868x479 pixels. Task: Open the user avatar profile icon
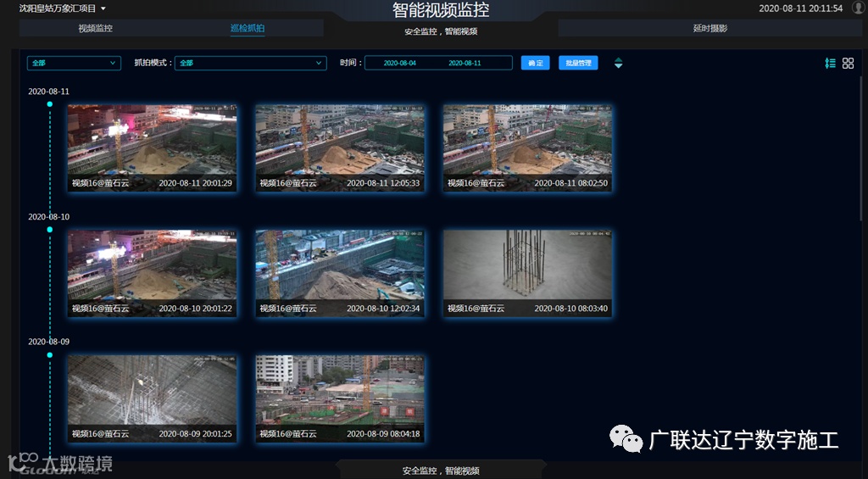860,7
